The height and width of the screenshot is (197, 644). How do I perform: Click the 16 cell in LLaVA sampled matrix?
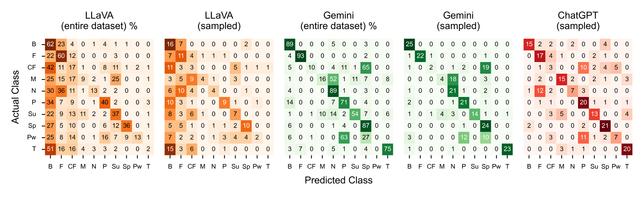[170, 44]
